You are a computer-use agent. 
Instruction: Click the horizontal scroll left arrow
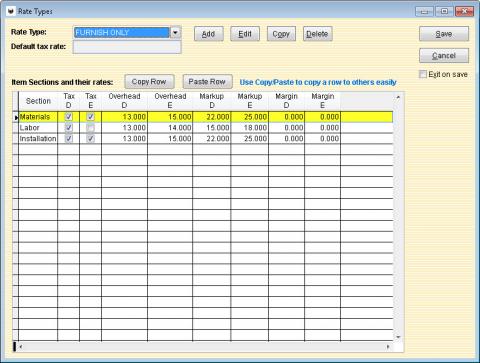point(21,347)
